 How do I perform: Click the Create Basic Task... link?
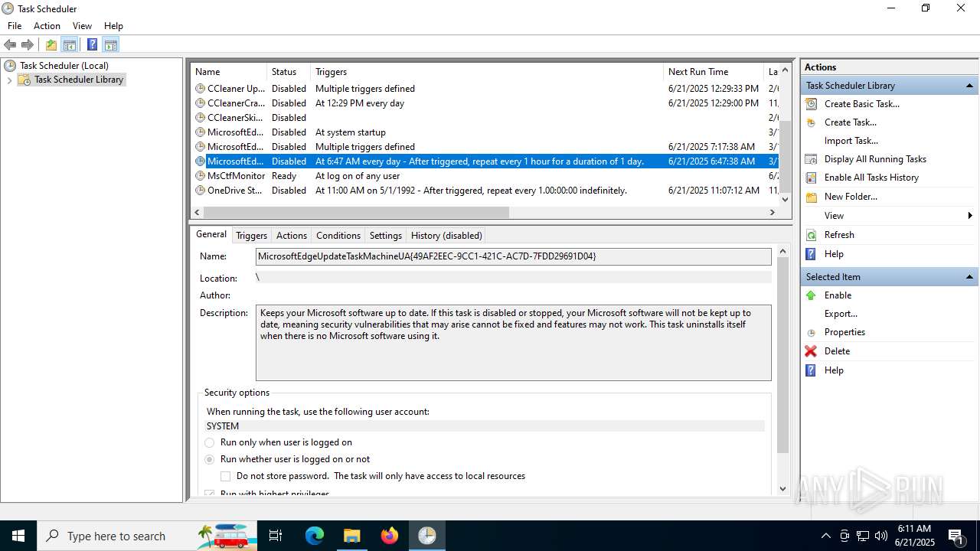(862, 104)
